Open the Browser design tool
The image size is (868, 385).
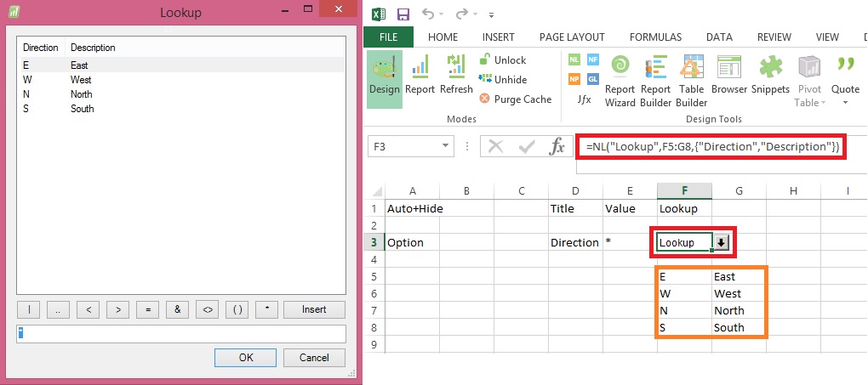coord(729,79)
